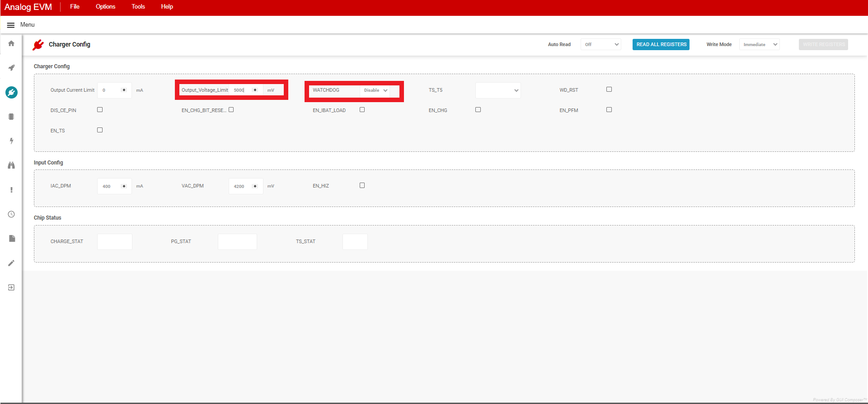Open the Tools menu
Image resolution: width=868 pixels, height=404 pixels.
(x=138, y=7)
